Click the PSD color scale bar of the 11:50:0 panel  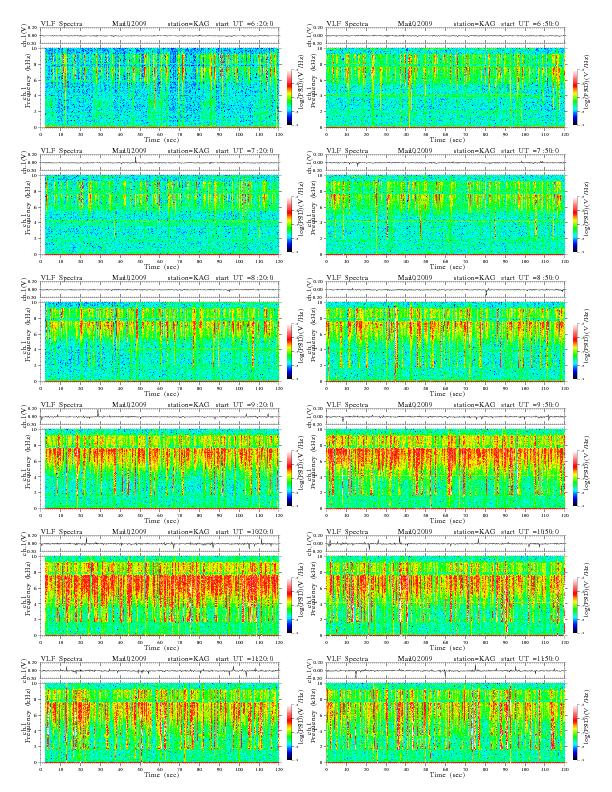pos(576,733)
